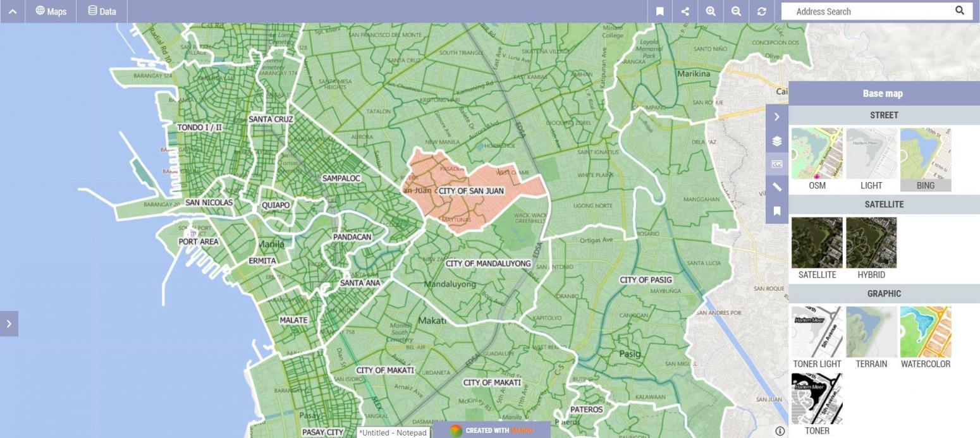This screenshot has height=438, width=980.
Task: Choose the WATERCOLOR base map swatch
Action: coord(925,331)
